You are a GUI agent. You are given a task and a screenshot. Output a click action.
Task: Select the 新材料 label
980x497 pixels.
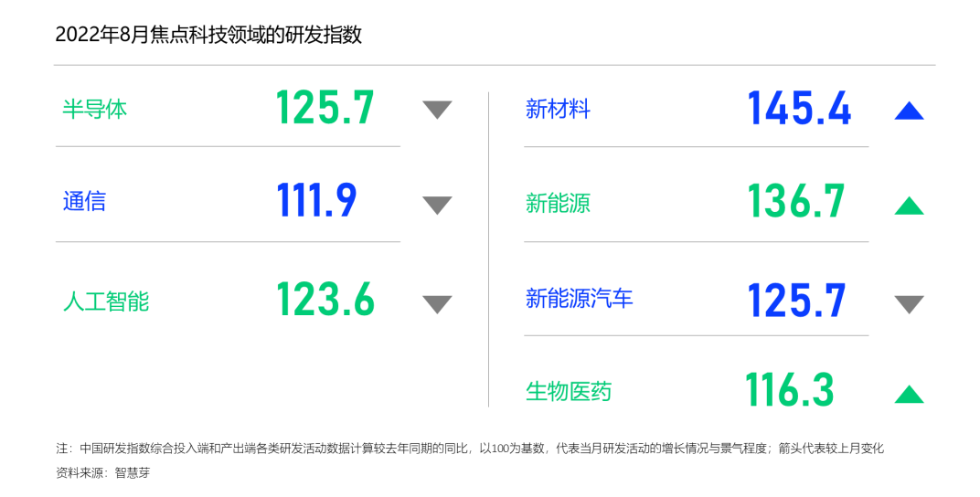558,110
